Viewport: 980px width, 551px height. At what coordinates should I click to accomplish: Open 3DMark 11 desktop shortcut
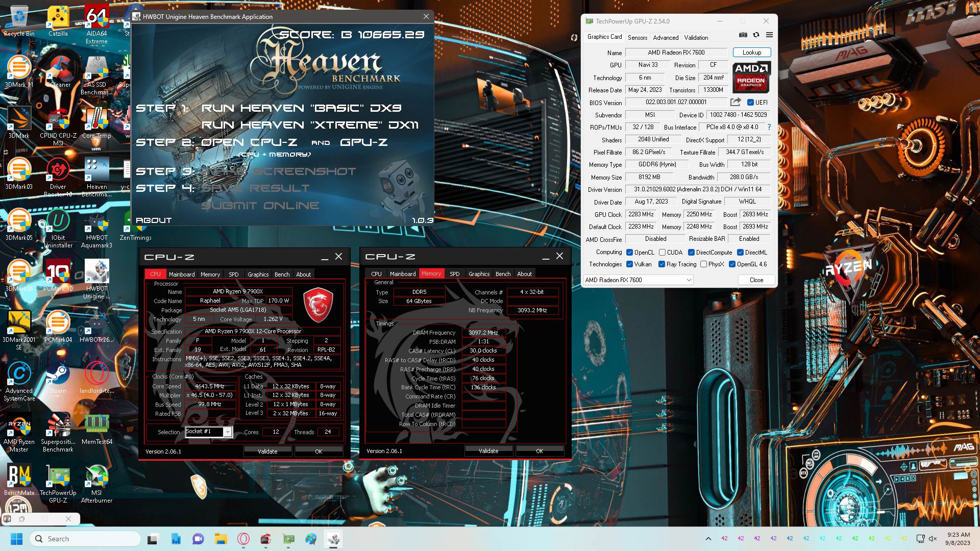click(19, 72)
